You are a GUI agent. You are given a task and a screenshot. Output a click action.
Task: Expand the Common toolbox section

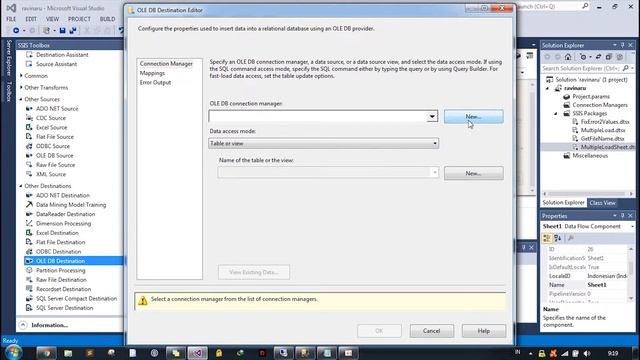(21, 76)
